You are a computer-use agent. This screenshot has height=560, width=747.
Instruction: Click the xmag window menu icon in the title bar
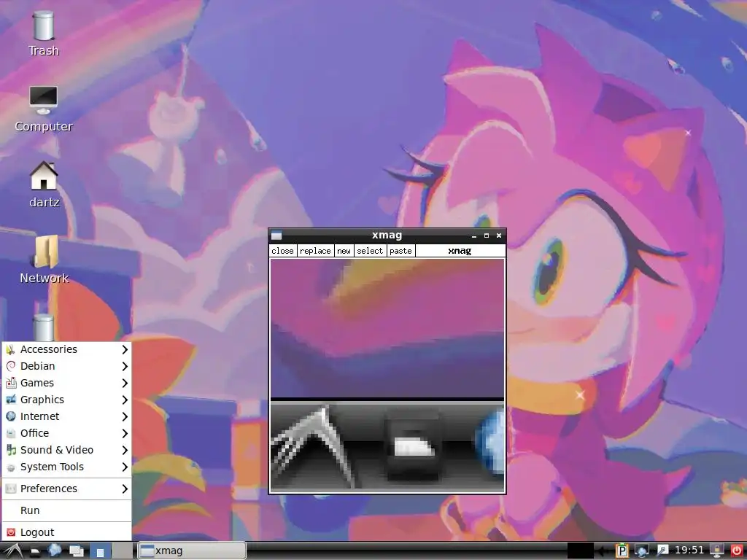(x=276, y=236)
